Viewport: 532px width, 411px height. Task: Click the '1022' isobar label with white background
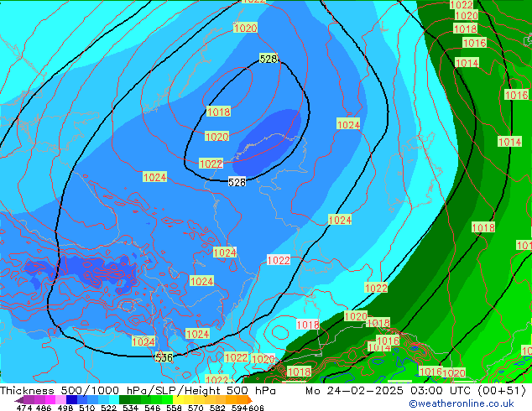pyautogui.click(x=279, y=260)
